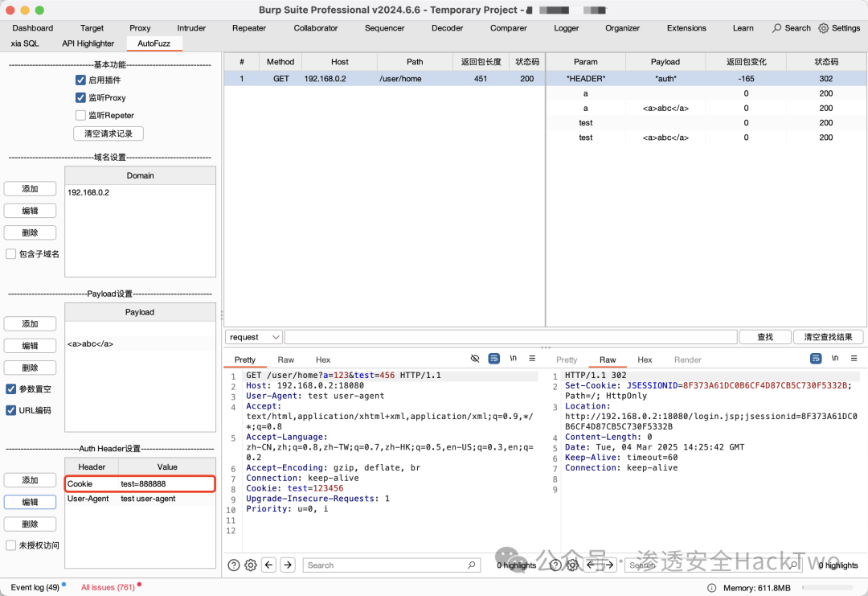This screenshot has width=868, height=596.
Task: Uncheck the 监听Proxy checkbox
Action: tap(81, 97)
